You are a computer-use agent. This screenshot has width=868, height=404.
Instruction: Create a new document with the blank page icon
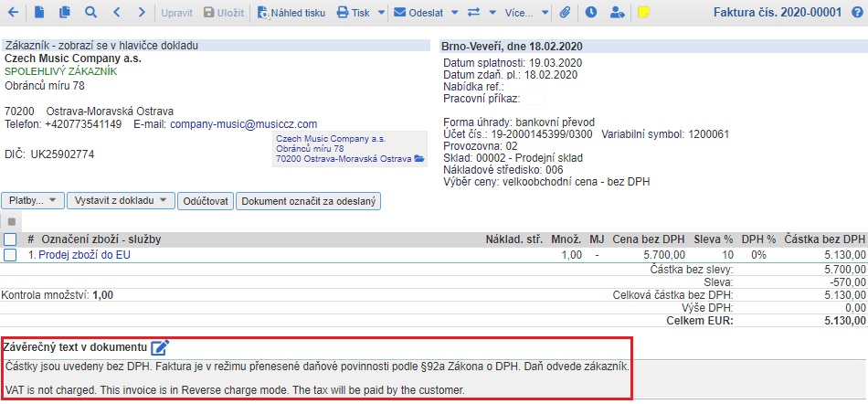(39, 13)
